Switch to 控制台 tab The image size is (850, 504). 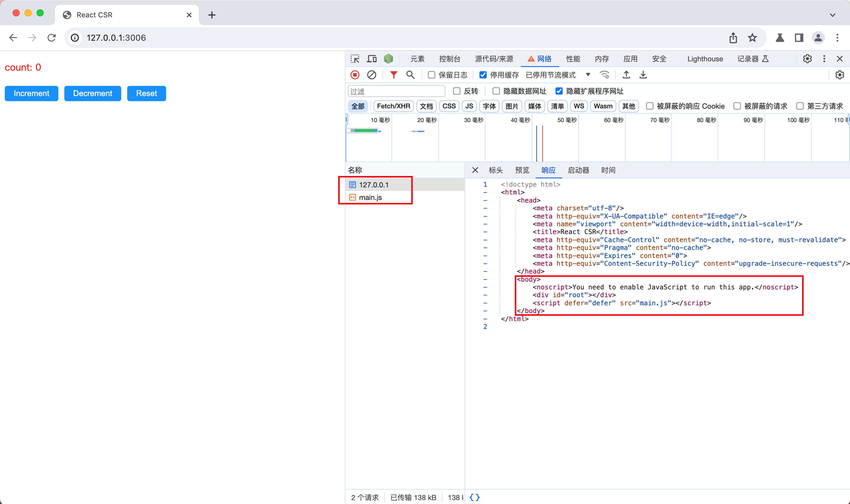(x=450, y=59)
